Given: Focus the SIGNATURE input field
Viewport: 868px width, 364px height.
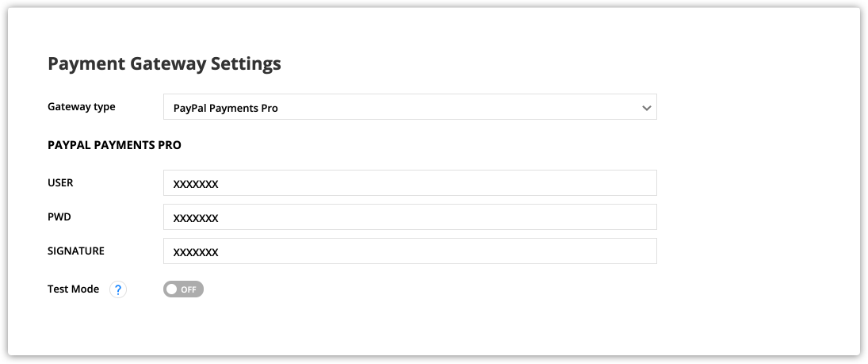Looking at the screenshot, I should (x=409, y=251).
